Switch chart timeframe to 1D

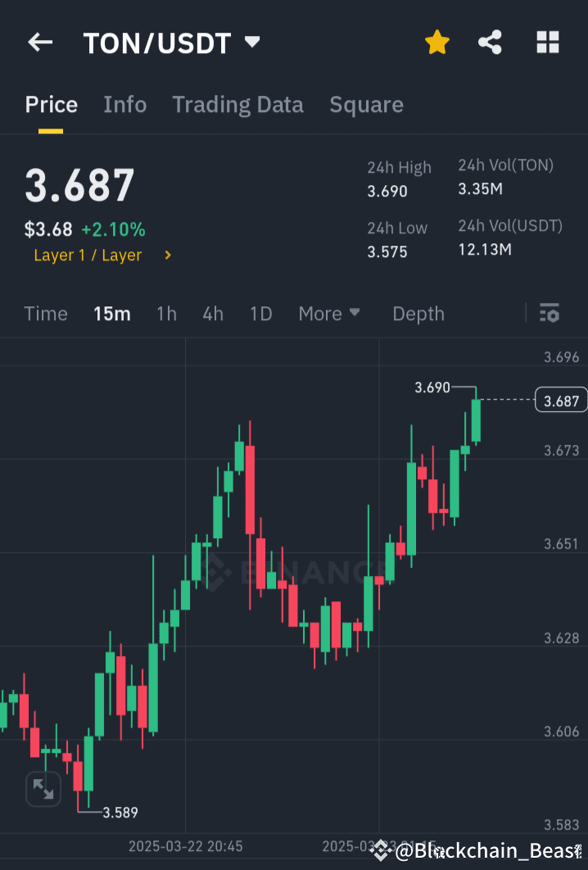pos(260,313)
